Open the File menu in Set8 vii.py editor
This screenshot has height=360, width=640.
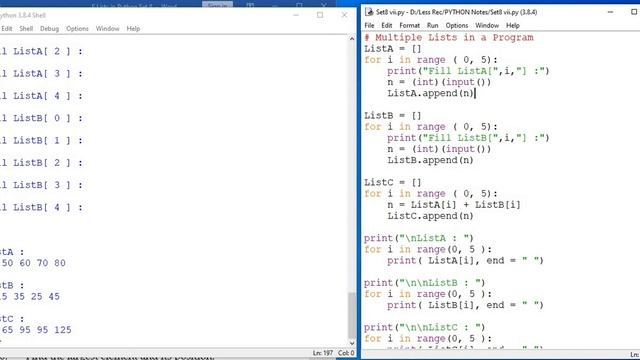[369, 25]
